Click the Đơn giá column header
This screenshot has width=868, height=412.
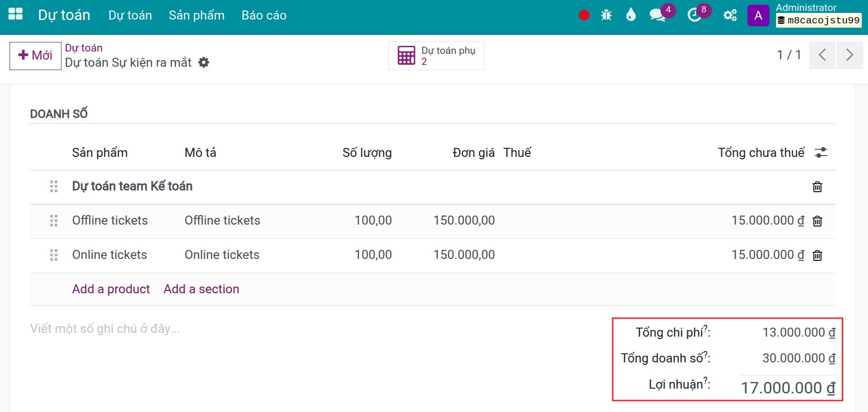[474, 153]
